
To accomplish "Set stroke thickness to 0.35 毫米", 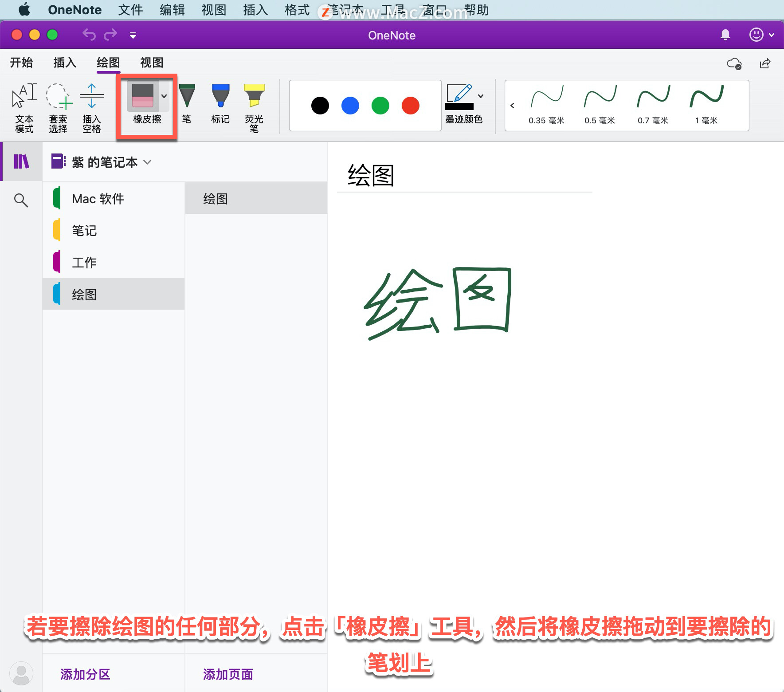I will click(x=547, y=105).
